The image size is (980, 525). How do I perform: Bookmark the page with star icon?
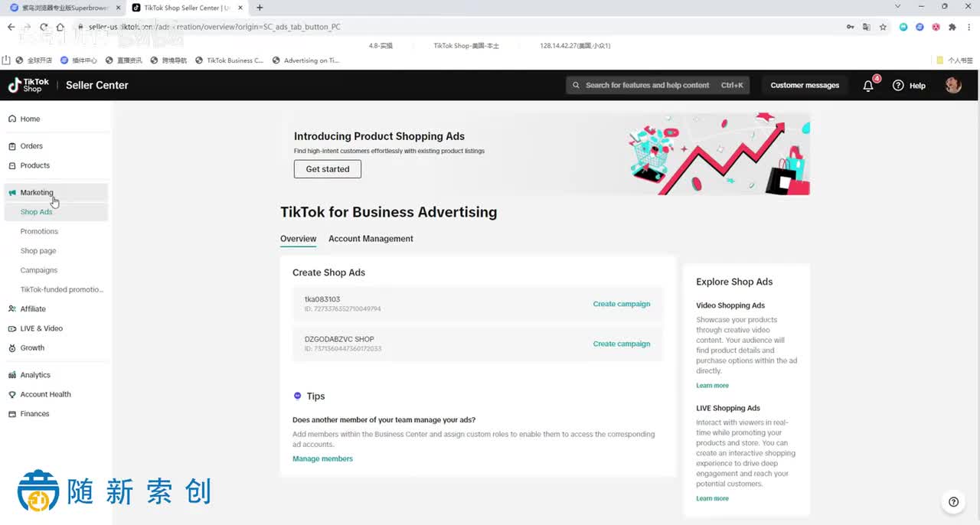883,27
